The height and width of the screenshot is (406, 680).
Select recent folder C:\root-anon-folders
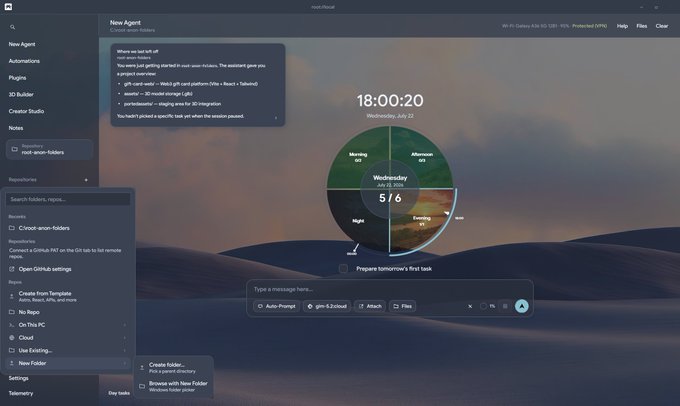68,228
